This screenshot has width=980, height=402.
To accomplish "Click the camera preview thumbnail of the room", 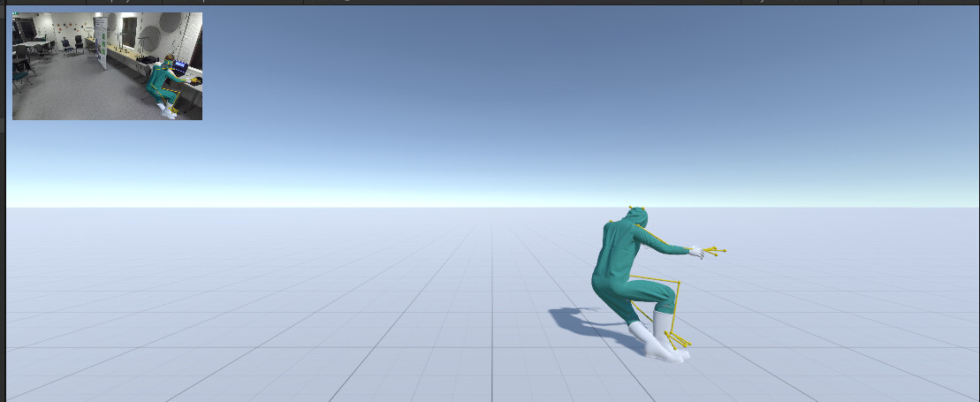I will coord(107,65).
